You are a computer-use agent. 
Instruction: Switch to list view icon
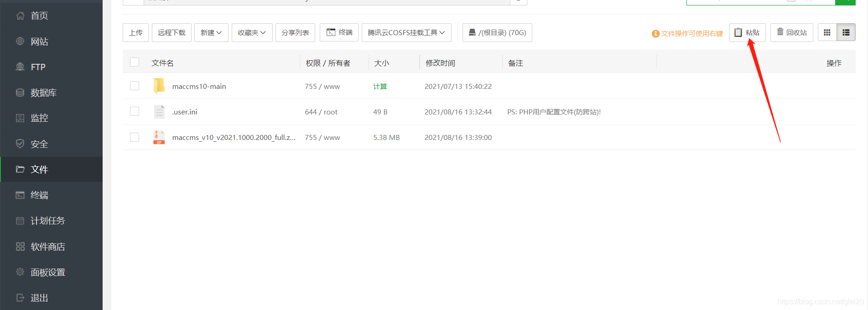tap(846, 32)
